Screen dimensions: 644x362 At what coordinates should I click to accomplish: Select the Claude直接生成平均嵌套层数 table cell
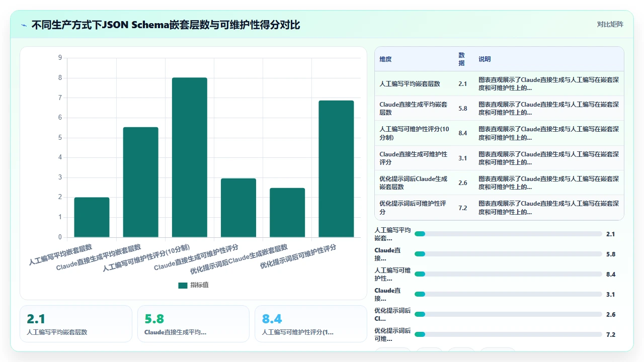(414, 109)
